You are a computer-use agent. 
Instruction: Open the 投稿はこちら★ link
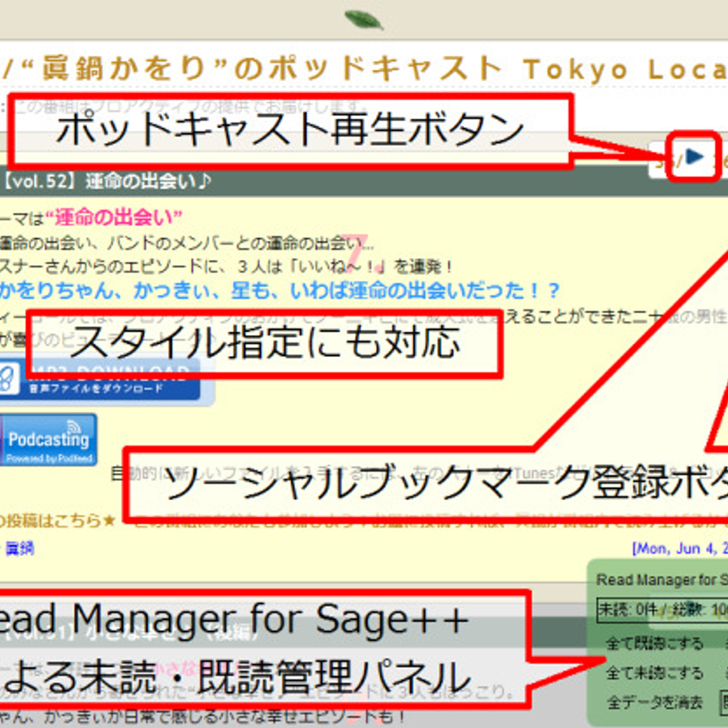pyautogui.click(x=58, y=521)
